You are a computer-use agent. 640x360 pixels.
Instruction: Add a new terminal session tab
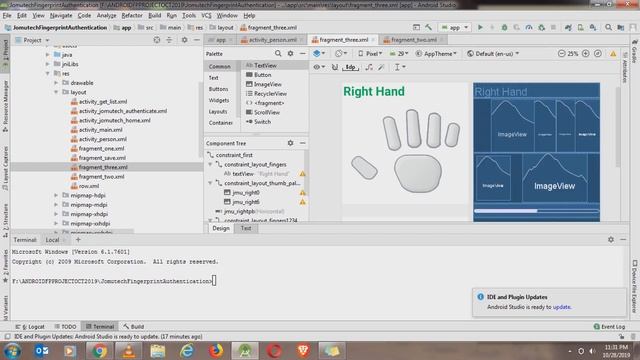(78, 240)
